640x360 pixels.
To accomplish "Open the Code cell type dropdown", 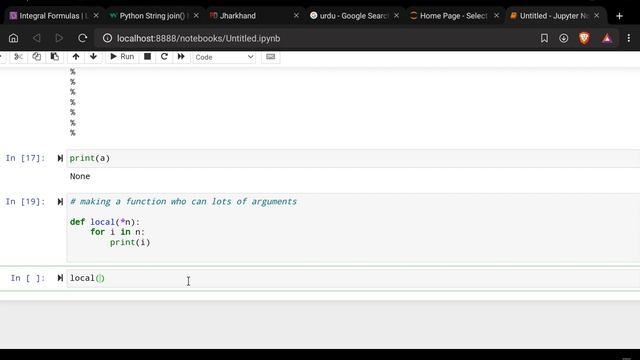I will (224, 57).
